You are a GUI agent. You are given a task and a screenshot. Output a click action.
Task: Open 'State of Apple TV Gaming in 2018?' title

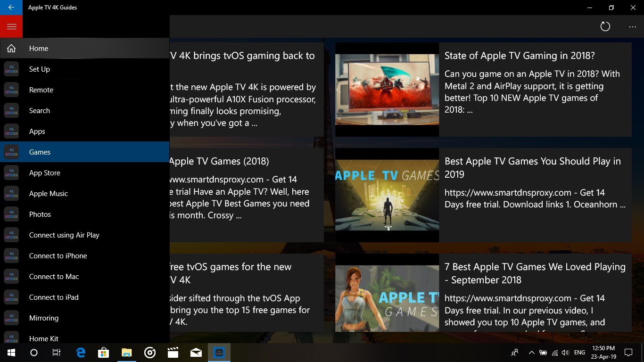tap(520, 56)
